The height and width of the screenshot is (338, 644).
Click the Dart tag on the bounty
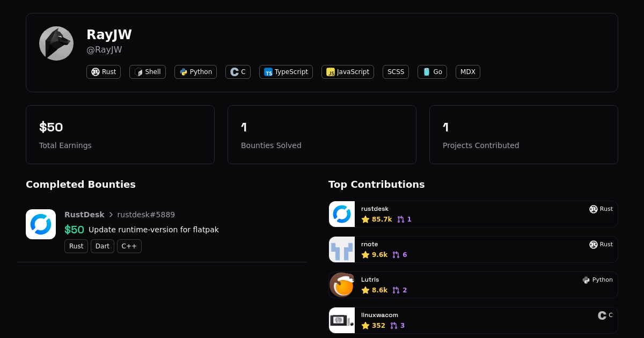point(102,246)
